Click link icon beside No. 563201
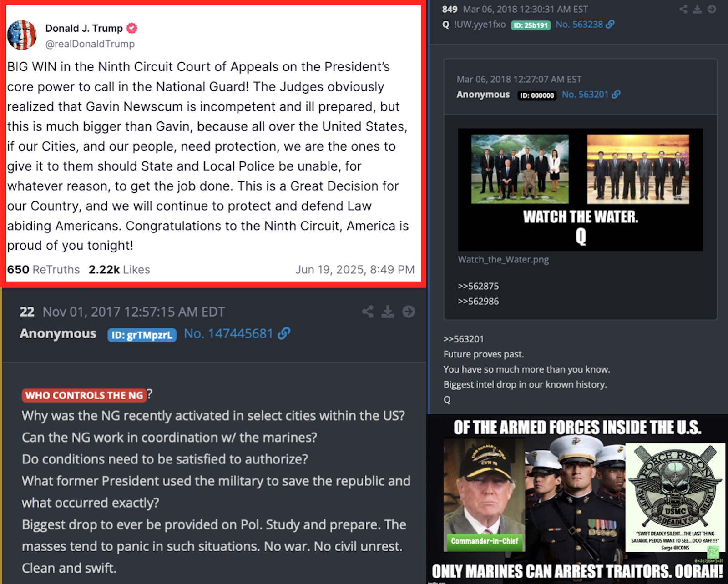This screenshot has width=728, height=584. [616, 94]
